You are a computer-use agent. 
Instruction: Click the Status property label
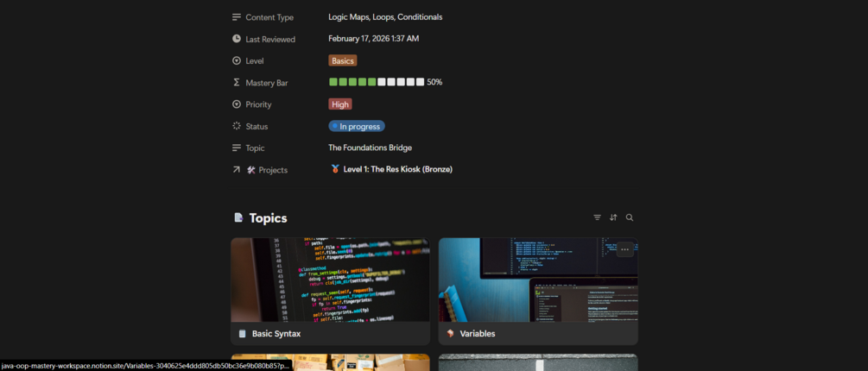[x=257, y=127]
